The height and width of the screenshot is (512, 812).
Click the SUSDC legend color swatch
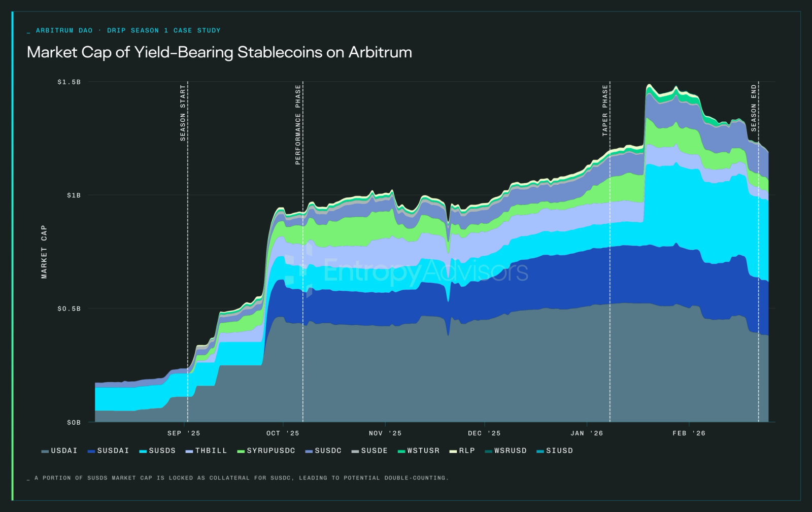pos(309,451)
